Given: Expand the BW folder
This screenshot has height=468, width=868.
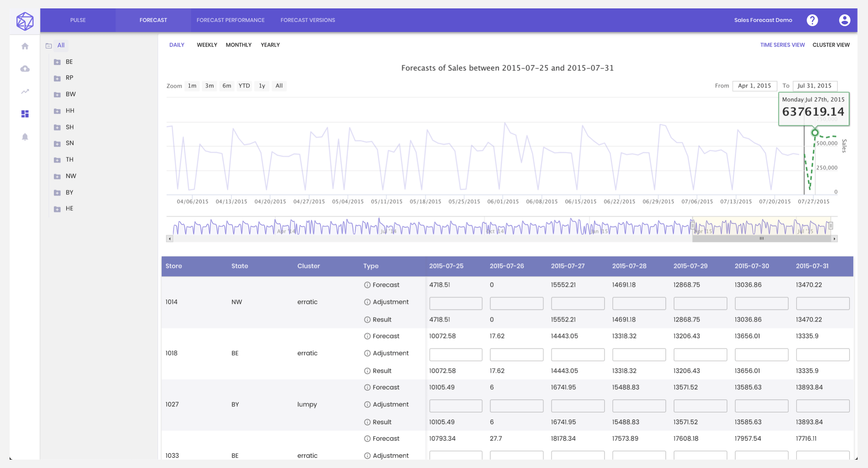Looking at the screenshot, I should 57,95.
